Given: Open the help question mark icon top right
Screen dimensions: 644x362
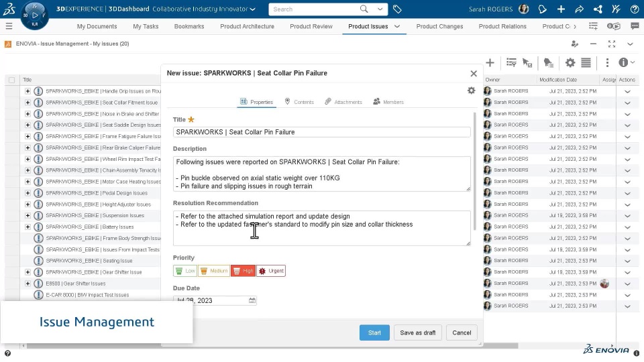Looking at the screenshot, I should pyautogui.click(x=635, y=9).
